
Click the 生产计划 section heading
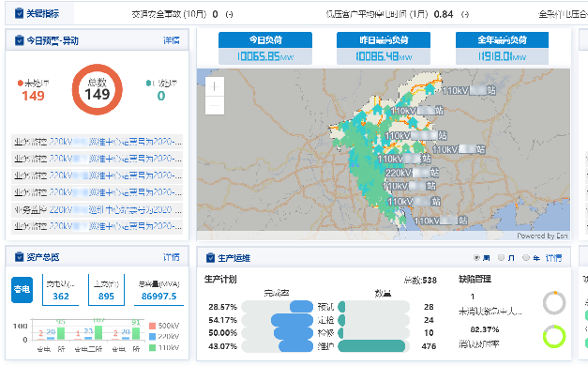[x=220, y=280]
